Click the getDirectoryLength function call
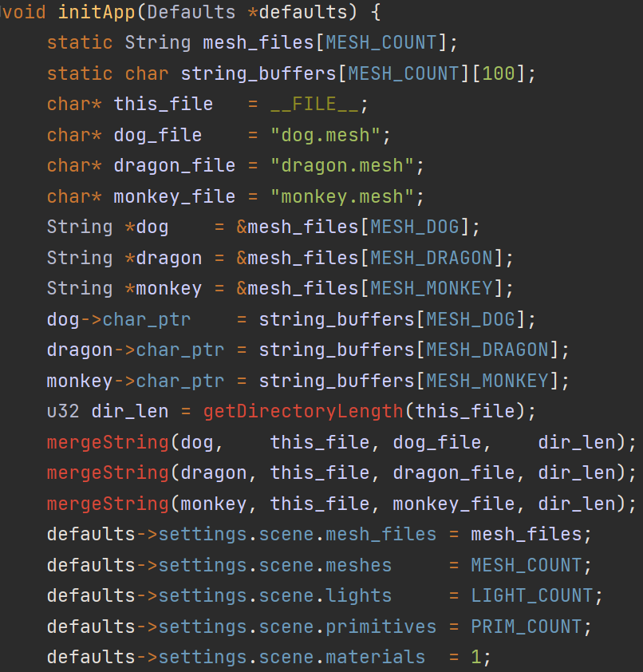 point(303,412)
